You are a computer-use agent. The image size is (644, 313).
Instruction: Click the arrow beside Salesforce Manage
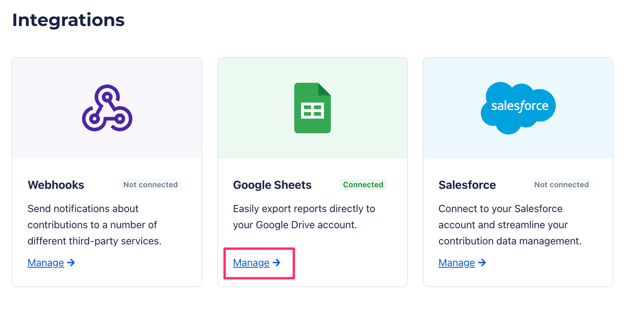click(482, 263)
